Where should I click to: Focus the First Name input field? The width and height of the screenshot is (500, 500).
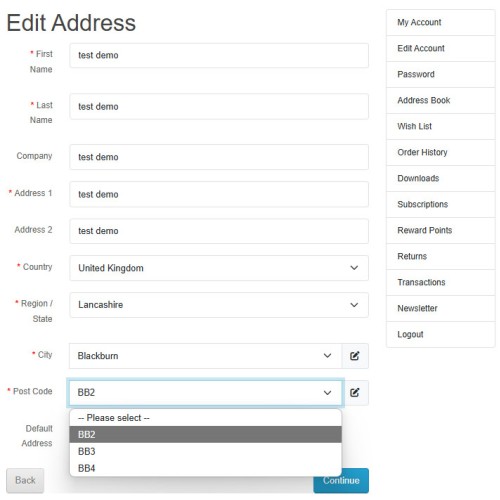coord(219,55)
